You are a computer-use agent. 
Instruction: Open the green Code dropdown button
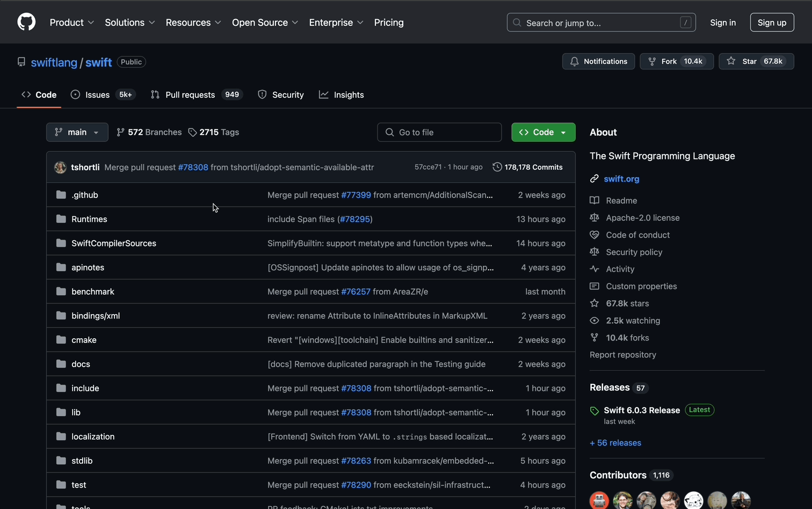pyautogui.click(x=543, y=132)
